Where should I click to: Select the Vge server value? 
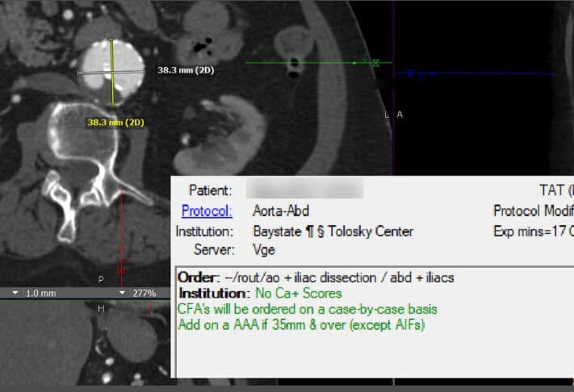click(x=263, y=250)
